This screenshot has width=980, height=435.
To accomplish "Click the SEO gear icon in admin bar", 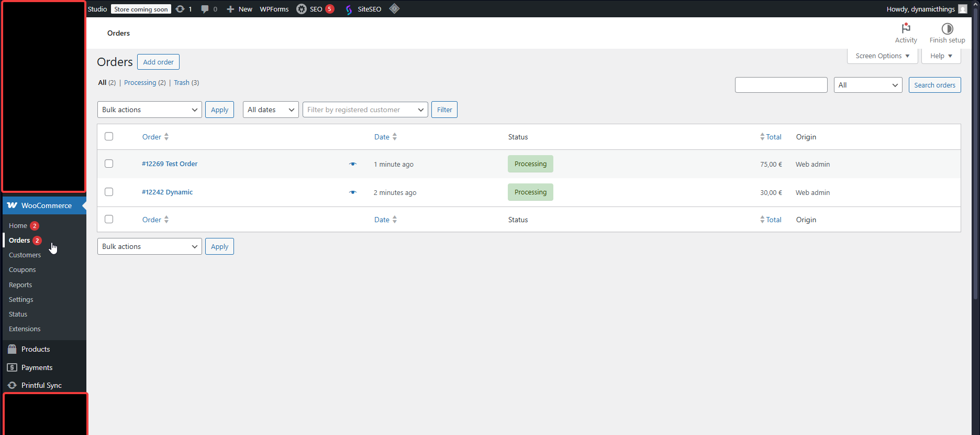I will pyautogui.click(x=302, y=9).
